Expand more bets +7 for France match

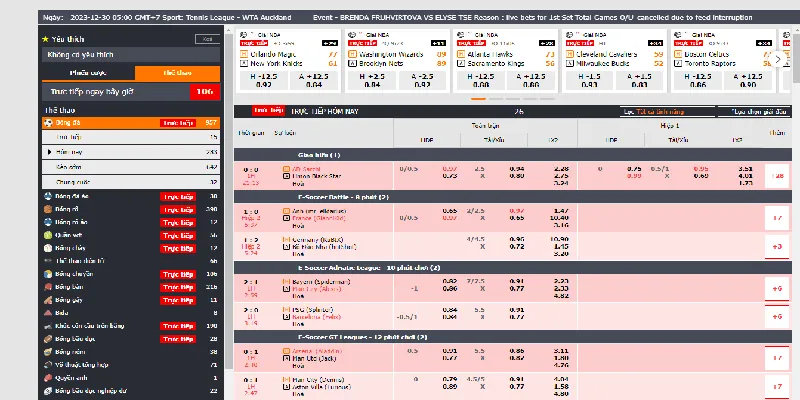tap(777, 218)
